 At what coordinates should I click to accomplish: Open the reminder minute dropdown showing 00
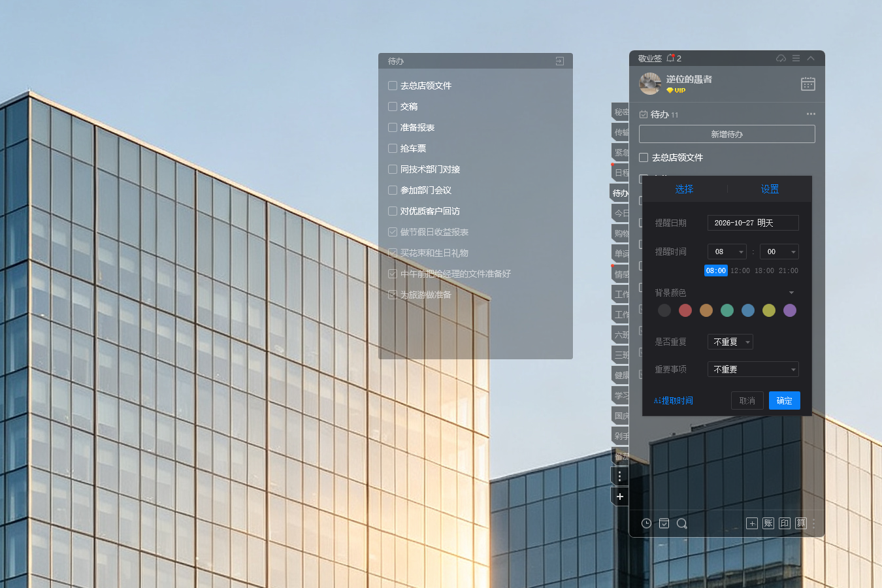coord(779,252)
